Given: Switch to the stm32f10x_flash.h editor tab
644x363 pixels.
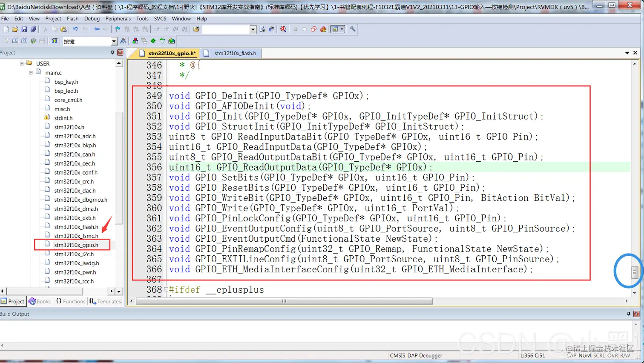Looking at the screenshot, I should coord(230,53).
